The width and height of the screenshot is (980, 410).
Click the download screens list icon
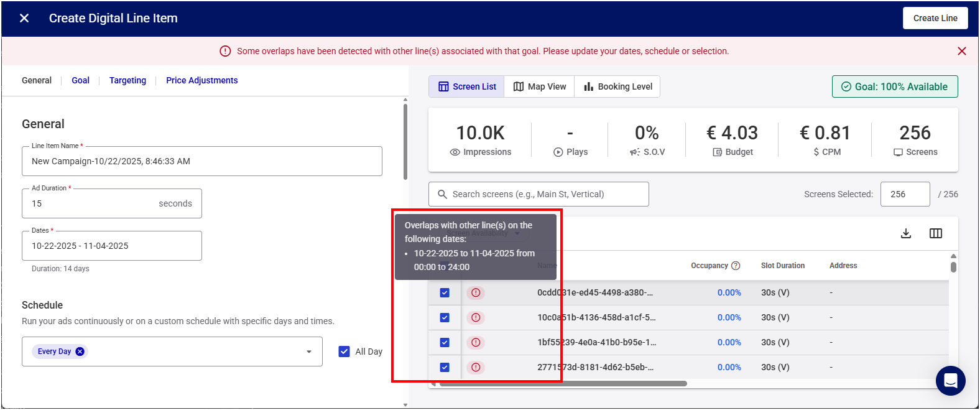click(x=906, y=233)
